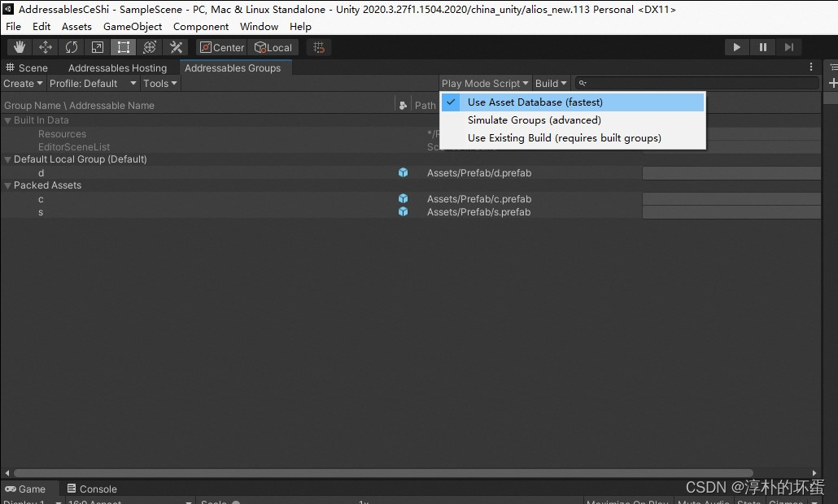Open the Help menu
Image resolution: width=838 pixels, height=504 pixels.
pos(300,27)
